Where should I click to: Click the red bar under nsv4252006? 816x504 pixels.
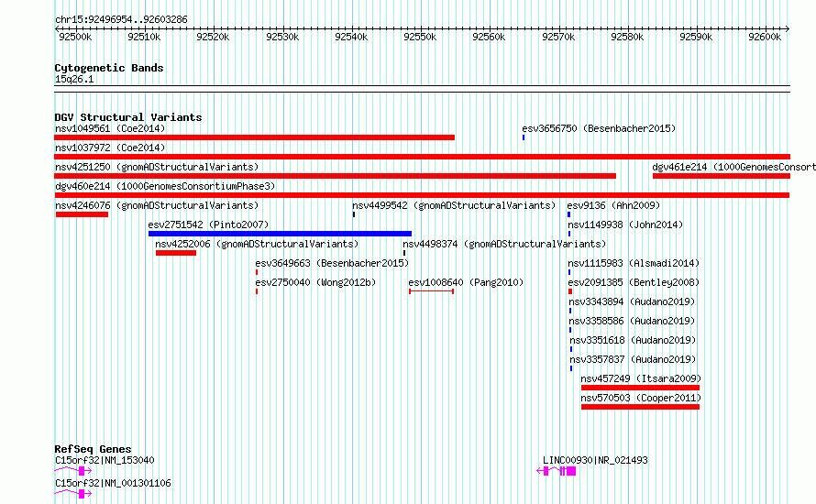pyautogui.click(x=176, y=253)
